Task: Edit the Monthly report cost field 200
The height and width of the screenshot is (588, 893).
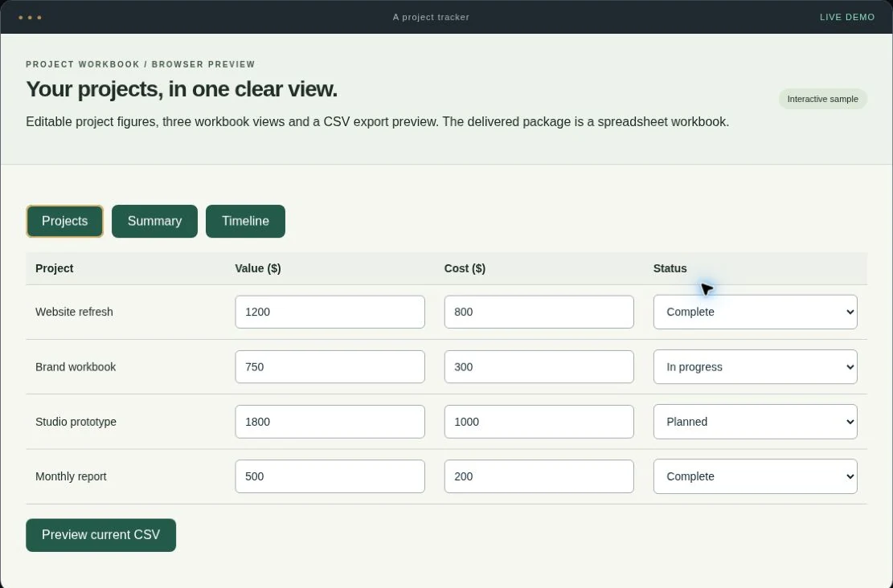Action: (x=539, y=476)
